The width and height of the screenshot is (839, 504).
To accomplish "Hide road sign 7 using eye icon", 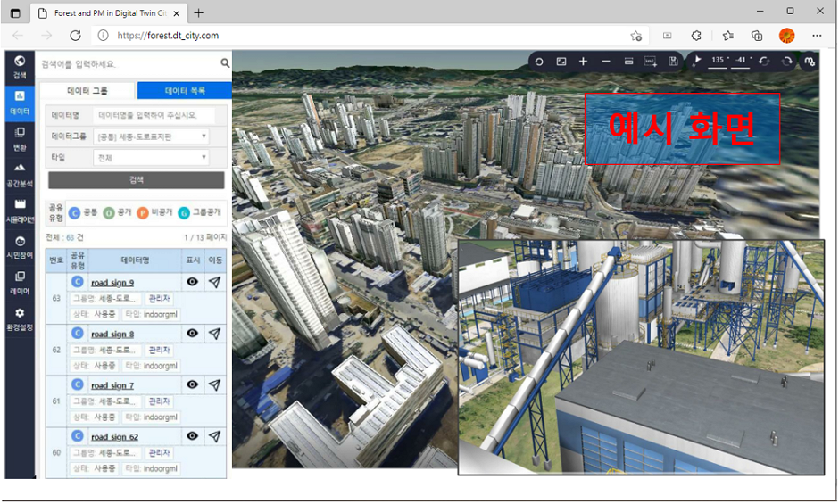I will point(192,385).
